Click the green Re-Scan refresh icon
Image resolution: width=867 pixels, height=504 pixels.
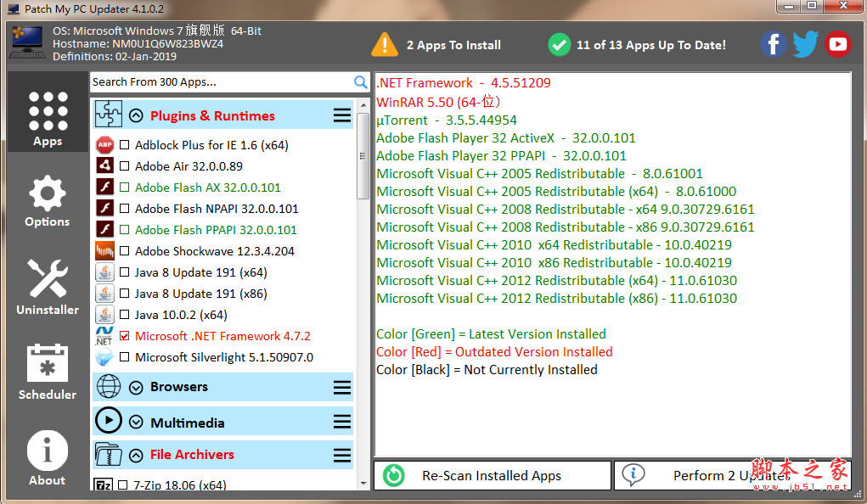coord(394,475)
